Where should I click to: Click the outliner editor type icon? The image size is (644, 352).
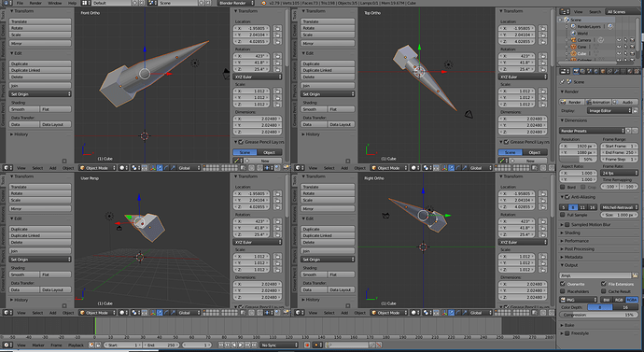[x=565, y=11]
